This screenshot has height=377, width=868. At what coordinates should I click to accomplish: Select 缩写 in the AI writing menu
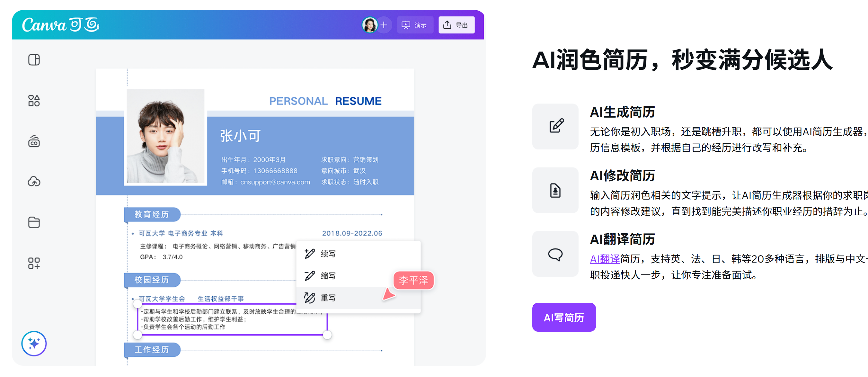(327, 275)
